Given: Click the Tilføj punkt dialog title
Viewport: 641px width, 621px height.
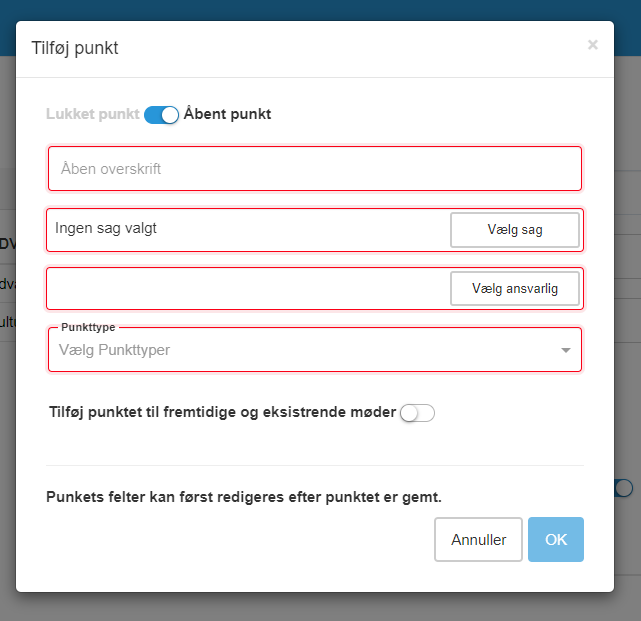Looking at the screenshot, I should [x=75, y=48].
